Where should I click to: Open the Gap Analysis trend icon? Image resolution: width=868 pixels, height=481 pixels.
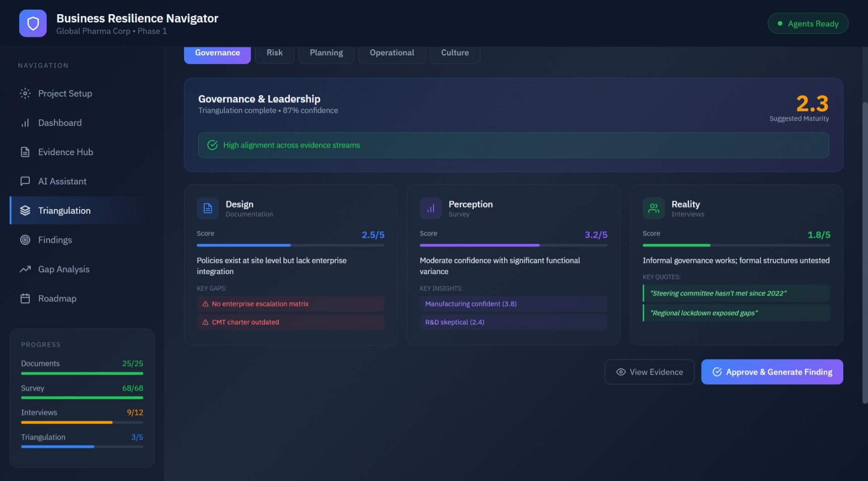[25, 269]
